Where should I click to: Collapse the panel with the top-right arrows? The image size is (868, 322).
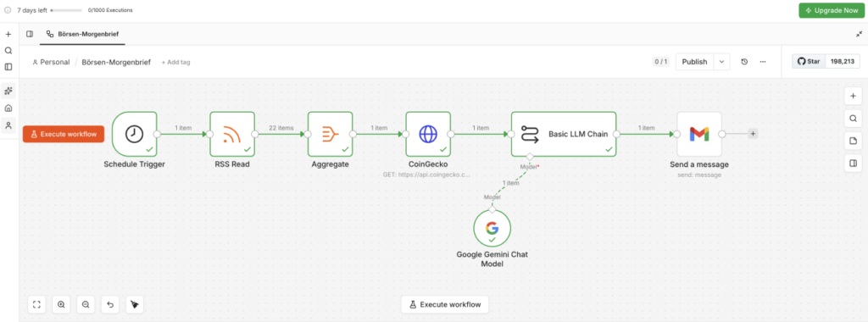[860, 34]
